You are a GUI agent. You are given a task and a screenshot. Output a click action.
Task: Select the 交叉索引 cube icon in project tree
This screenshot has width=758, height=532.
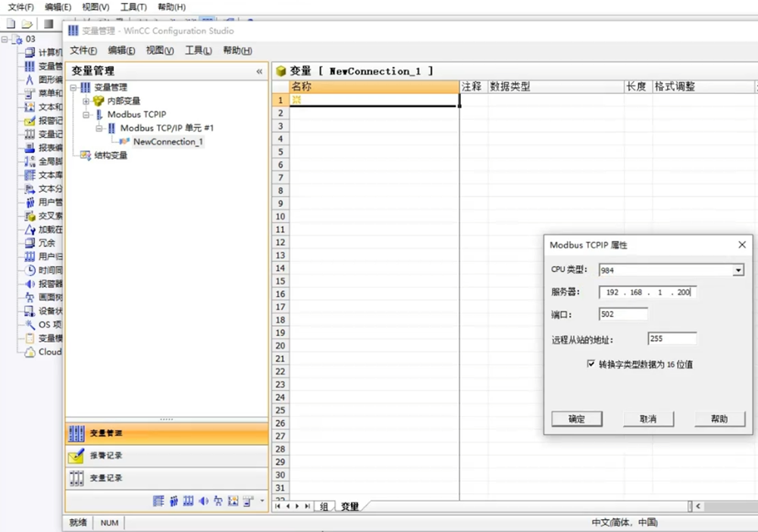(x=30, y=215)
